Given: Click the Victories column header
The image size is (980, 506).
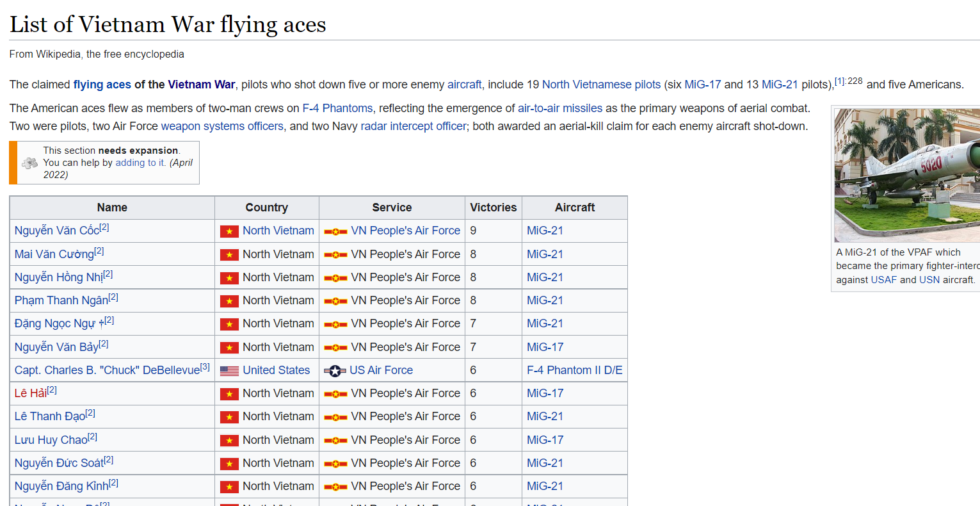Looking at the screenshot, I should tap(493, 208).
